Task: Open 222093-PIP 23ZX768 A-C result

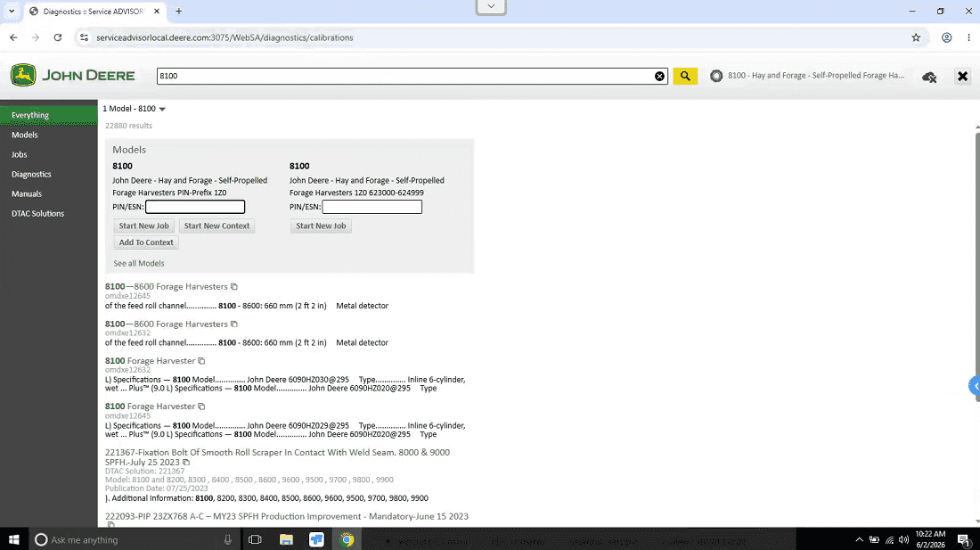Action: (x=287, y=516)
